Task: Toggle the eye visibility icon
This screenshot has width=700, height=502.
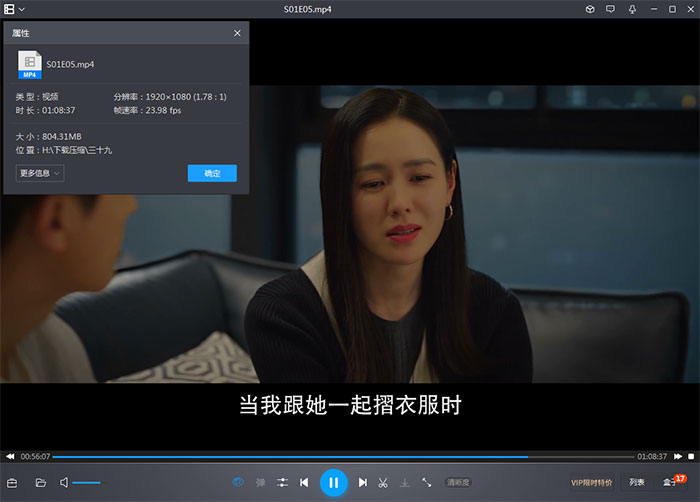Action: click(239, 482)
